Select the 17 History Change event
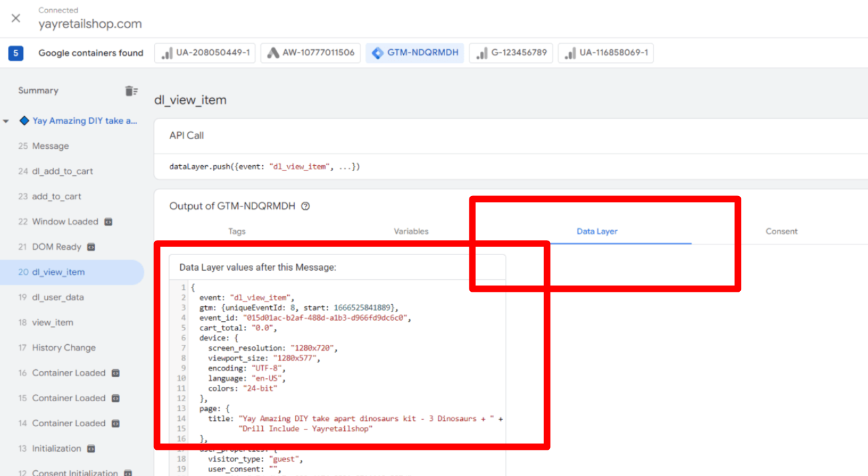The width and height of the screenshot is (868, 476). pos(64,347)
